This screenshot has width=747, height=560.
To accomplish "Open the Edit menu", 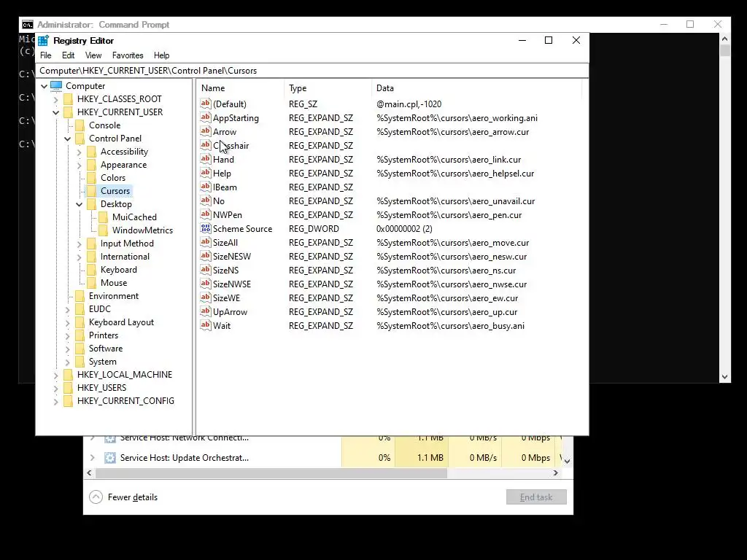I will [x=68, y=55].
